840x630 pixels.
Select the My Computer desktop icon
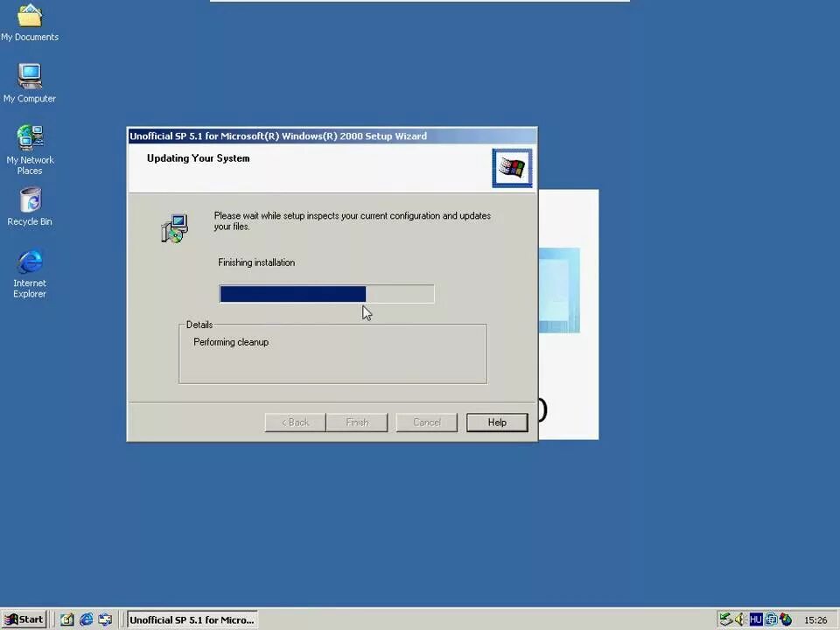[30, 82]
